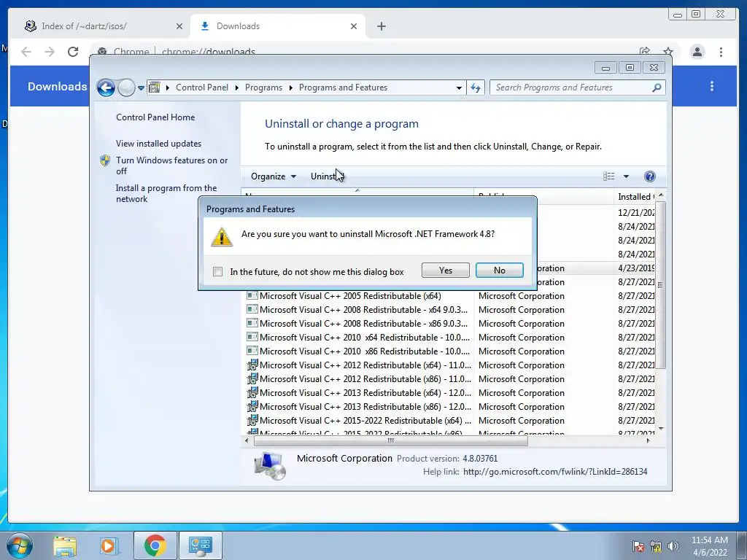Click icon of Visual C++ 2012 Redistributable (x64)
Viewport: 747px width, 560px height.
(x=252, y=365)
